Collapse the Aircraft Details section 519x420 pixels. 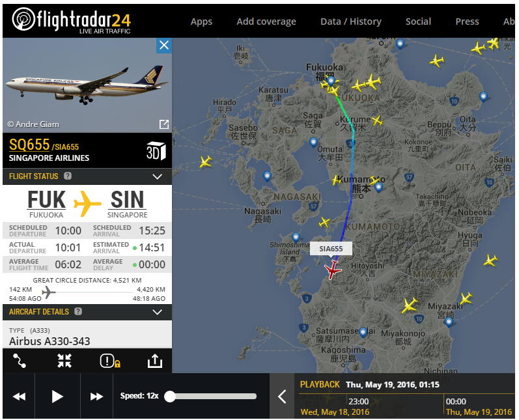157,312
